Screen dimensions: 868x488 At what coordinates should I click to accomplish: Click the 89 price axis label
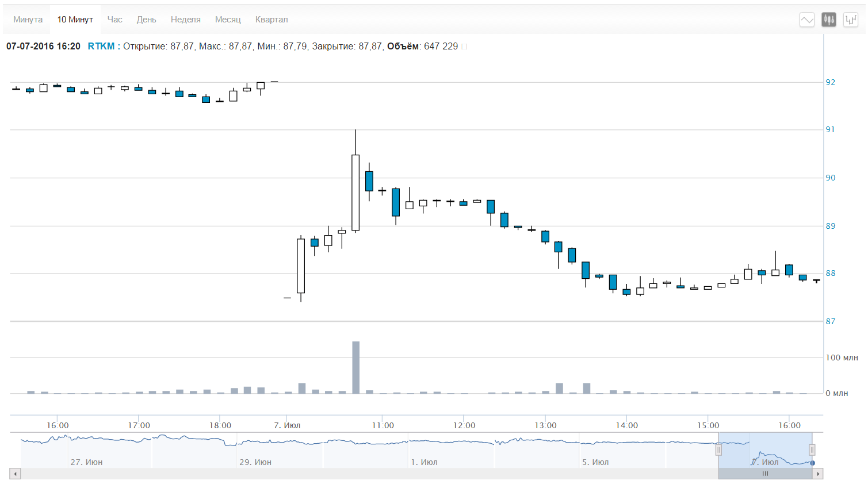point(831,226)
